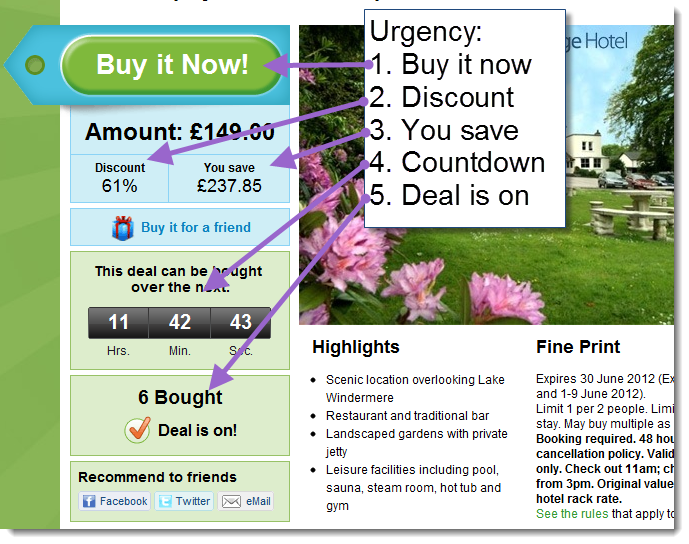Click the Discount 61% cell
Viewport: 689px width, 544px height.
click(120, 178)
